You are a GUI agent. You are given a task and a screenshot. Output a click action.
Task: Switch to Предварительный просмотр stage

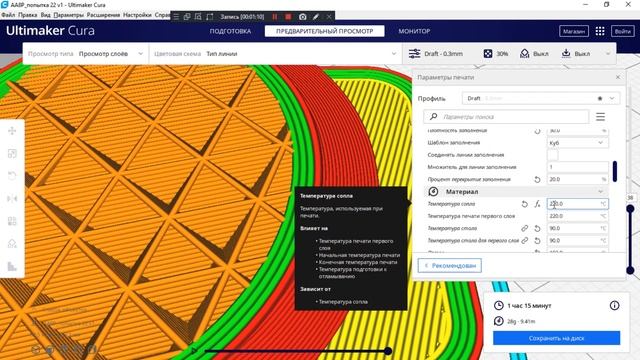coord(324,31)
